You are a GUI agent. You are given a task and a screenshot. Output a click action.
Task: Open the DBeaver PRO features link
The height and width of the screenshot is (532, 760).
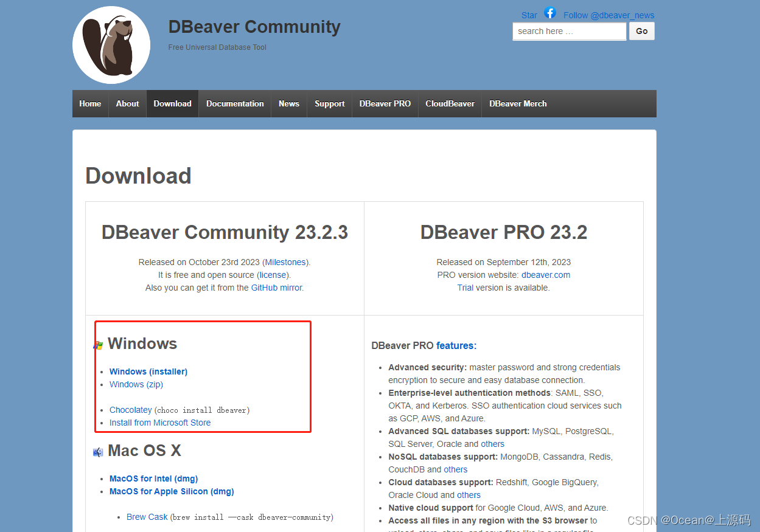pyautogui.click(x=456, y=345)
